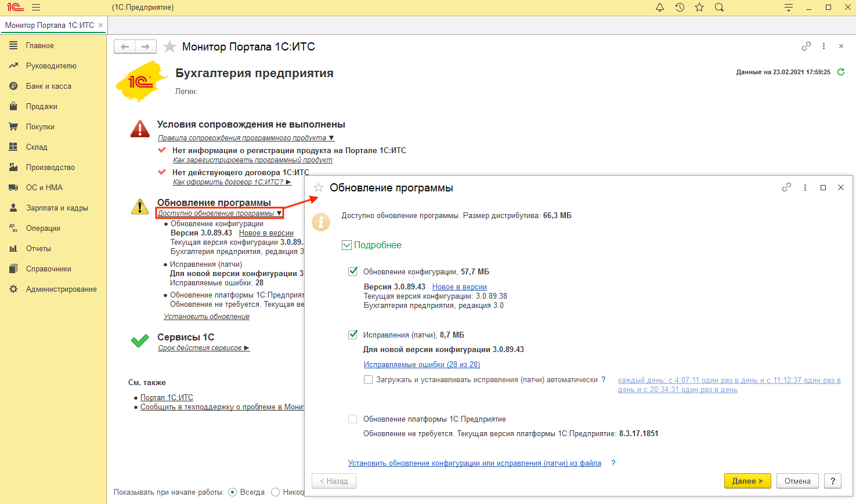Open Исправляемые ошибки (28 из 28) link

(422, 364)
